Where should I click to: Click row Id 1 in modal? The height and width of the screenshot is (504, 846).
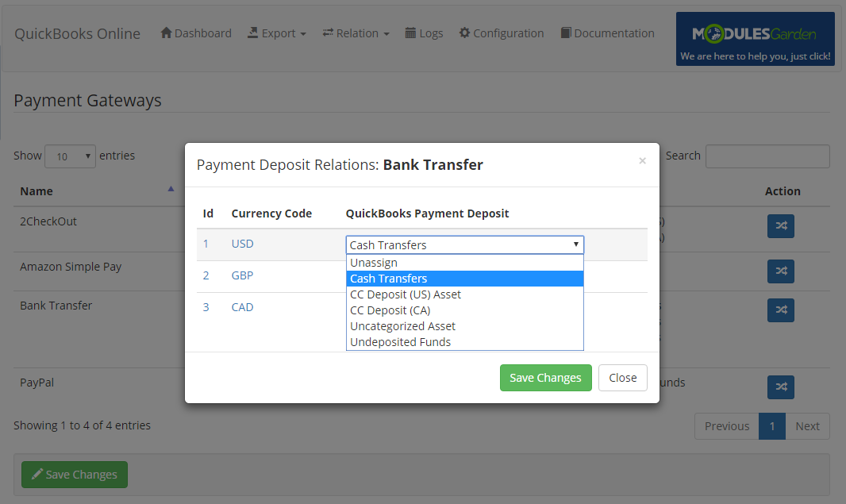point(206,244)
